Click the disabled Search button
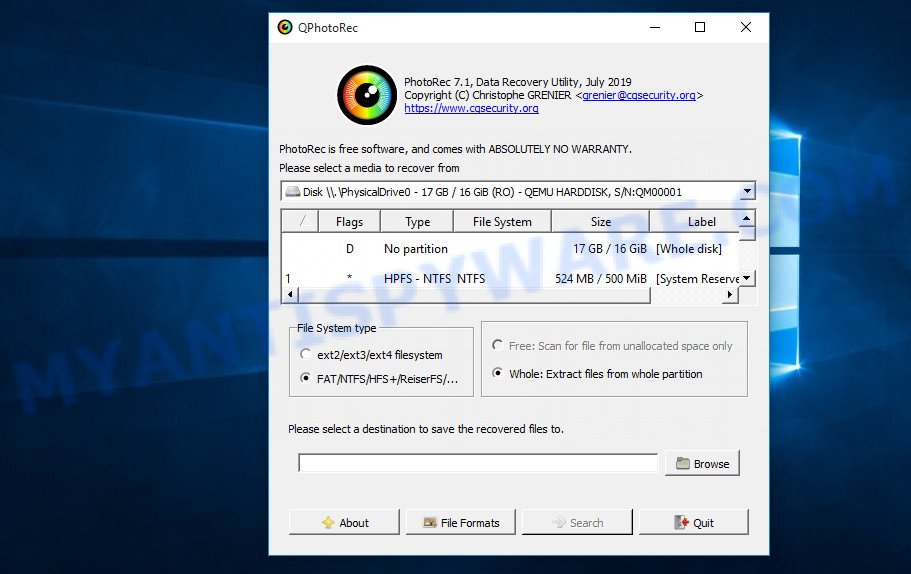911x574 pixels. pyautogui.click(x=577, y=522)
